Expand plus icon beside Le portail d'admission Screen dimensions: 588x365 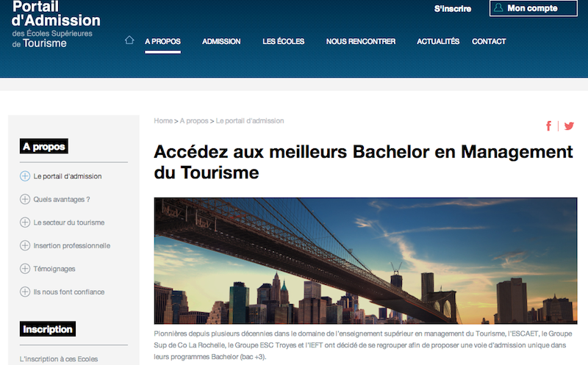25,176
